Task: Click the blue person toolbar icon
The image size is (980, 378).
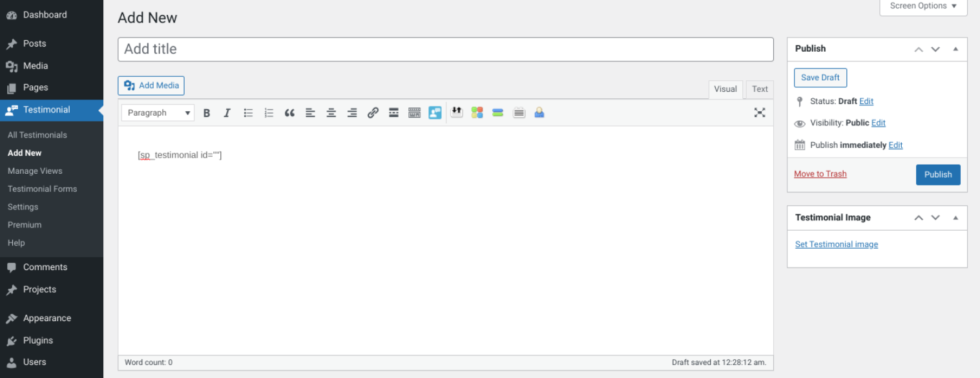Action: pyautogui.click(x=539, y=112)
